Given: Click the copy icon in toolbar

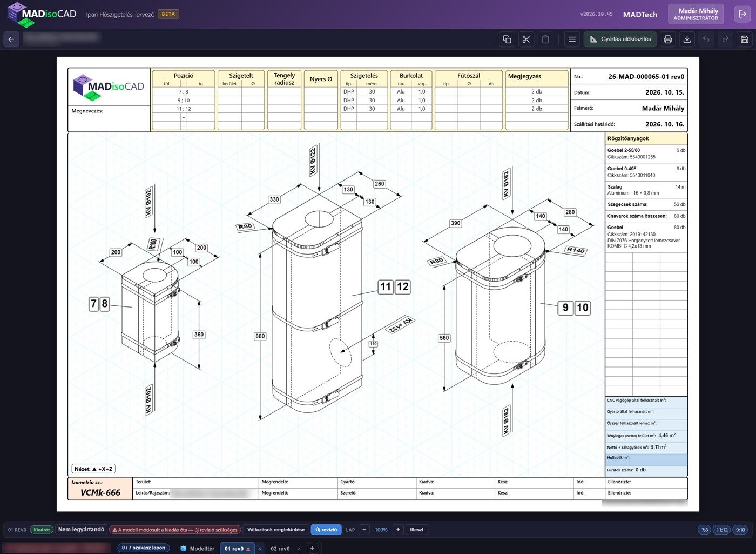Looking at the screenshot, I should click(x=507, y=39).
